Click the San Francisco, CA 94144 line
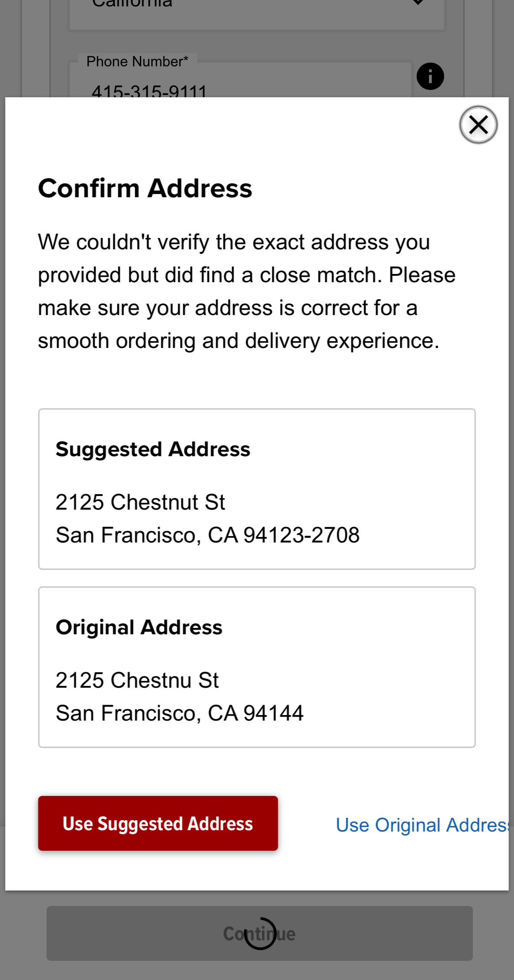Image resolution: width=514 pixels, height=980 pixels. pos(180,713)
